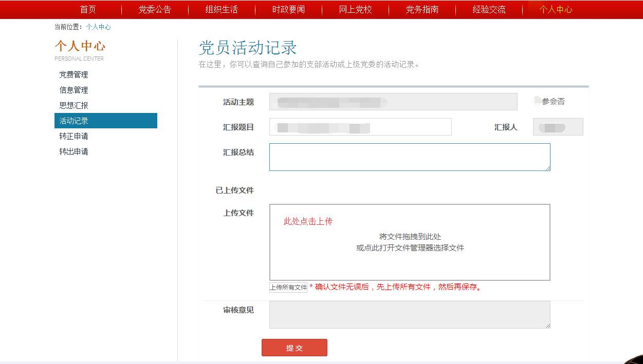Image resolution: width=643 pixels, height=364 pixels.
Task: Open the 转正申请 sidebar link
Action: (74, 136)
